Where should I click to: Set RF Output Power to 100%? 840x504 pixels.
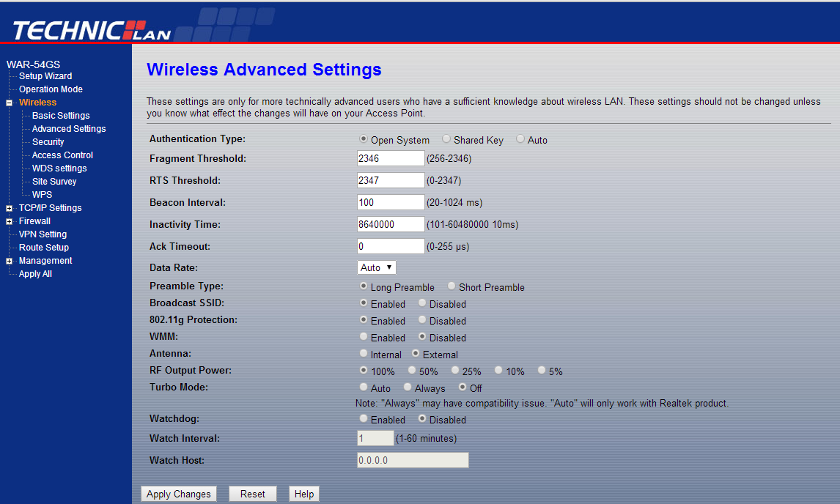364,370
